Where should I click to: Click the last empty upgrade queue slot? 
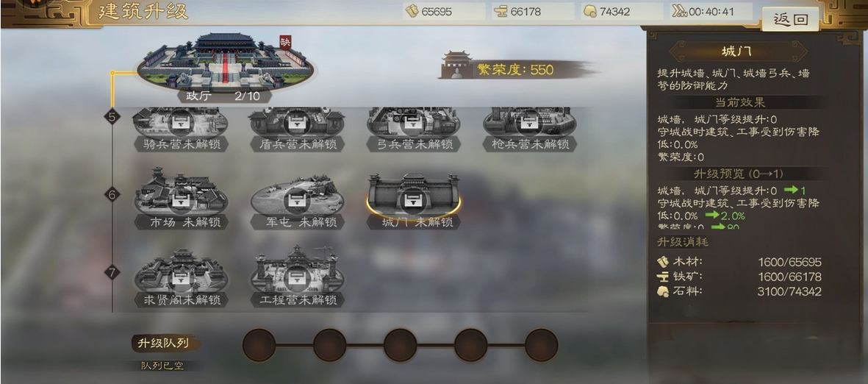pyautogui.click(x=542, y=345)
